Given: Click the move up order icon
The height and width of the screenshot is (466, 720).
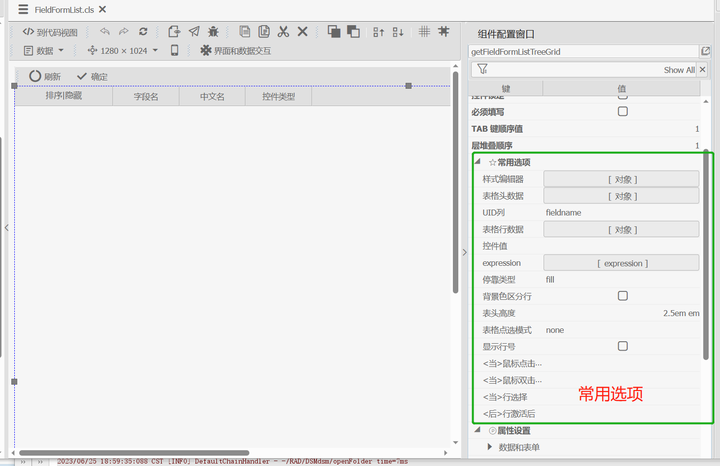Looking at the screenshot, I should [378, 32].
